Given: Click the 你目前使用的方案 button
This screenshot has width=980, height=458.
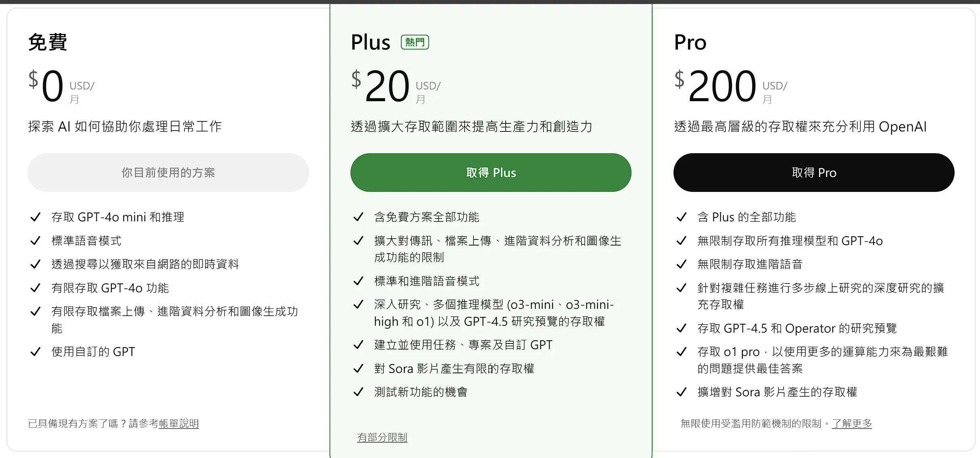Looking at the screenshot, I should coord(168,173).
